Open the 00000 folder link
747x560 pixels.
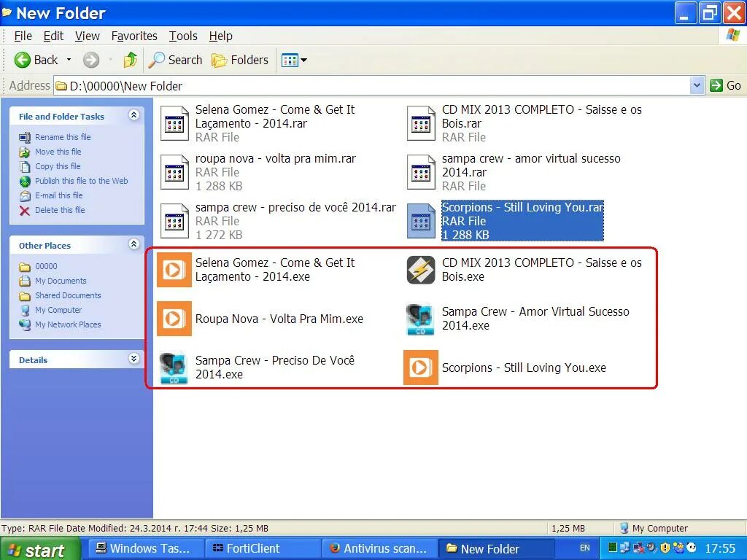pyautogui.click(x=46, y=266)
